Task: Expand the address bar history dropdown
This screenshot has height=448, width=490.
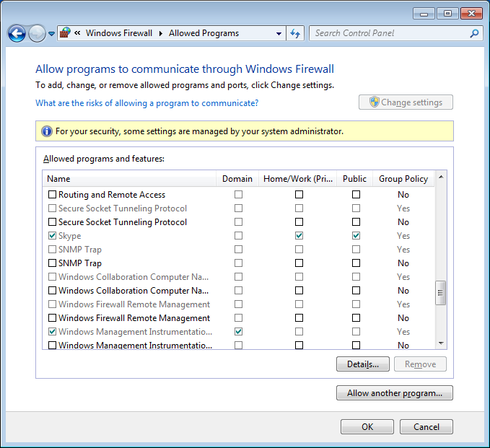Action: 279,33
